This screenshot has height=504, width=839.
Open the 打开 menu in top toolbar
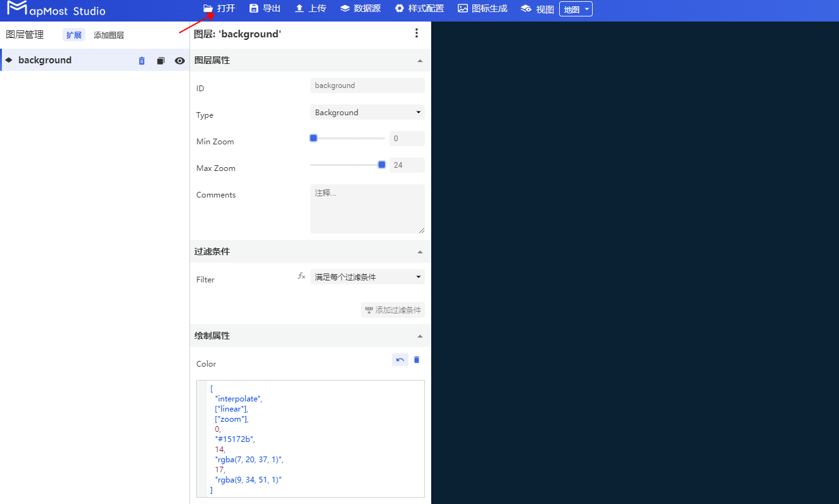pyautogui.click(x=219, y=8)
